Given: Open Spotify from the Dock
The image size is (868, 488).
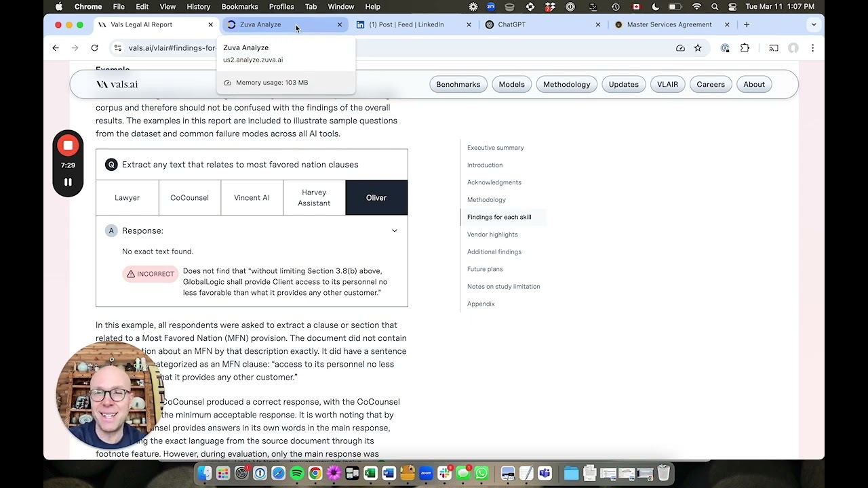Looking at the screenshot, I should pyautogui.click(x=296, y=473).
